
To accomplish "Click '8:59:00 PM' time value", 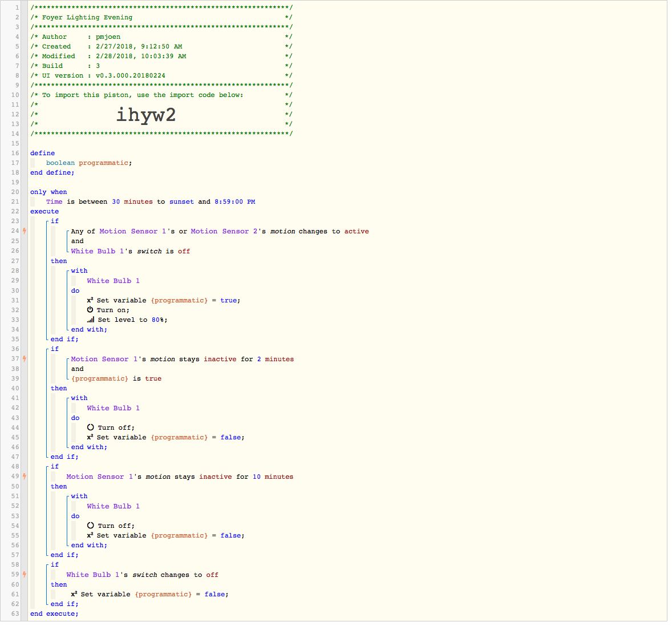I will coord(235,201).
